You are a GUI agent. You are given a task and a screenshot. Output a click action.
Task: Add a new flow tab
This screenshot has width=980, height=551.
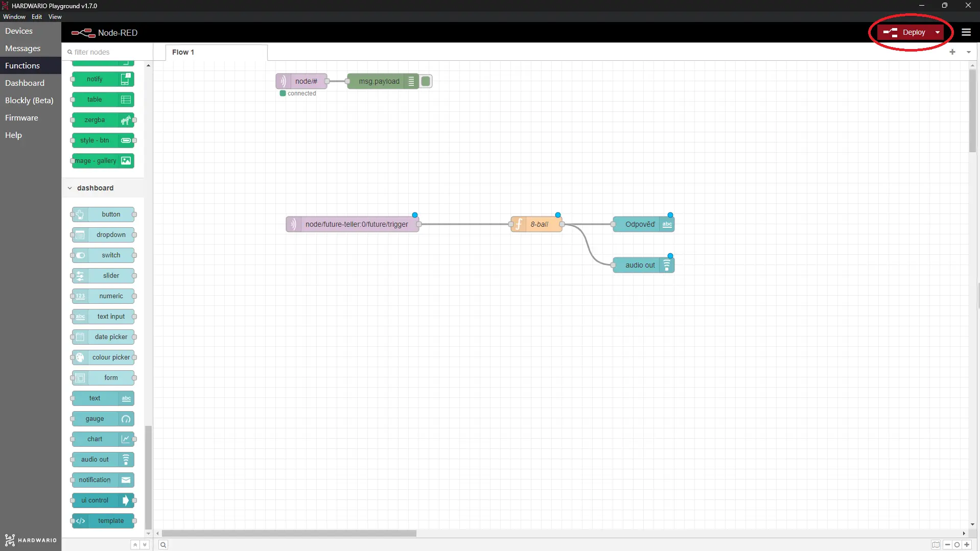pyautogui.click(x=952, y=52)
